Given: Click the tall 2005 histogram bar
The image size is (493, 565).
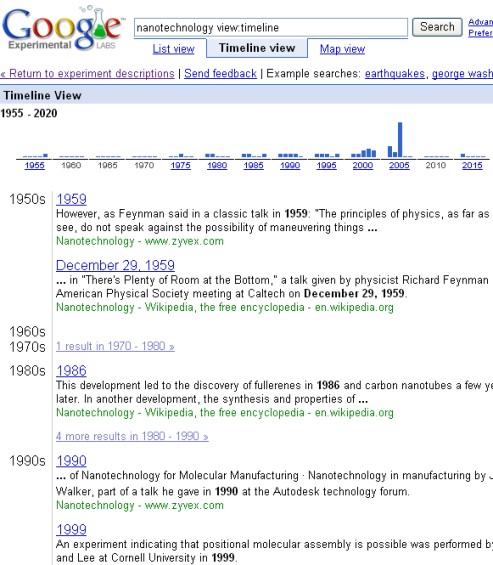Looking at the screenshot, I should coord(400,140).
